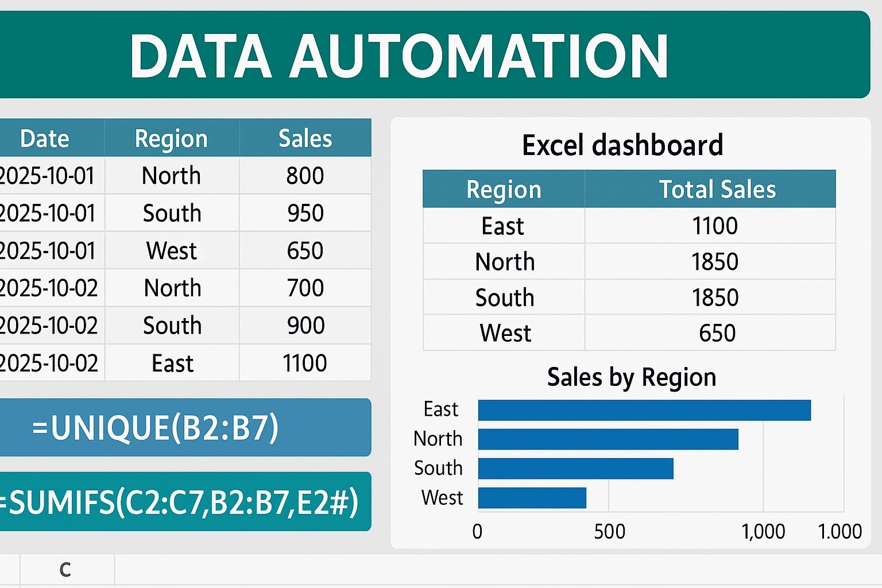Screen dimensions: 882x588
Task: Click the sales value 700
Action: pyautogui.click(x=305, y=288)
